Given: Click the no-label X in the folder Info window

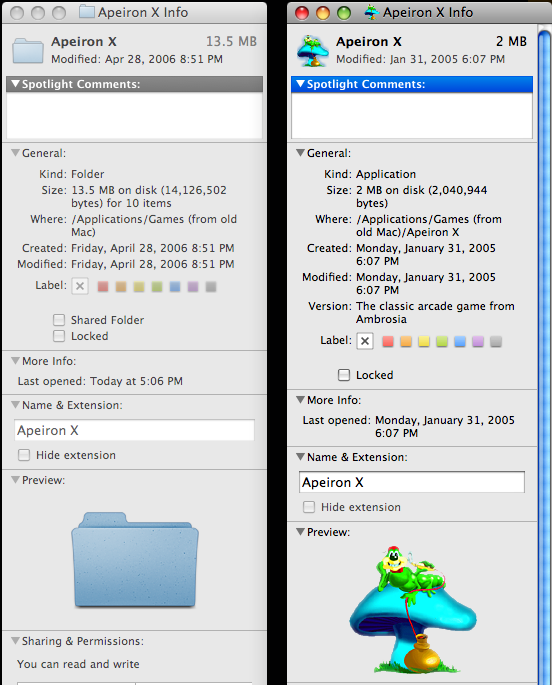Looking at the screenshot, I should tap(80, 286).
